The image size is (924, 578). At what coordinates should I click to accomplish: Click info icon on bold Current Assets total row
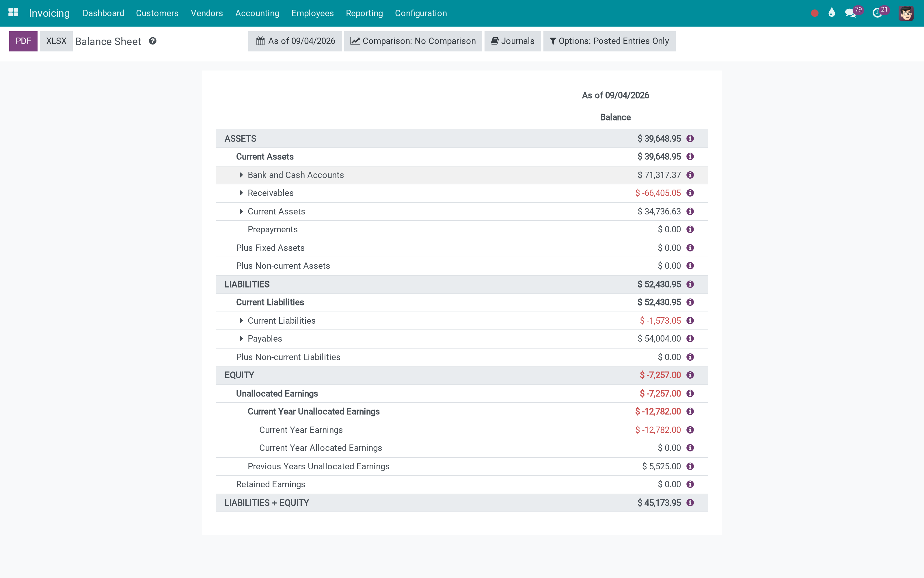pyautogui.click(x=690, y=156)
